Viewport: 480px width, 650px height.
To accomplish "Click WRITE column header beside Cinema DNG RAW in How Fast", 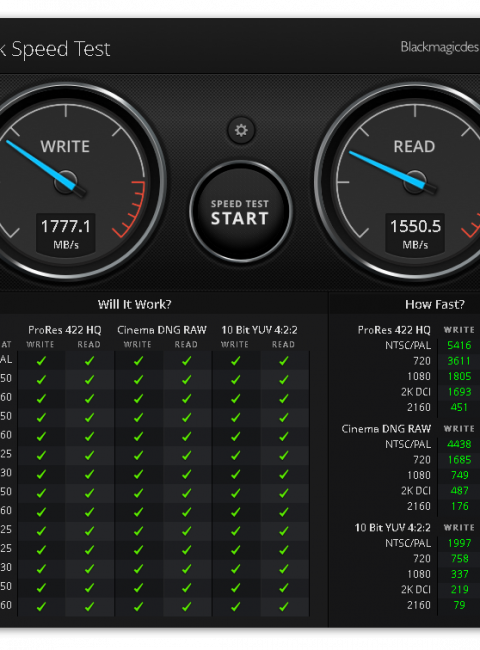I will [x=459, y=429].
